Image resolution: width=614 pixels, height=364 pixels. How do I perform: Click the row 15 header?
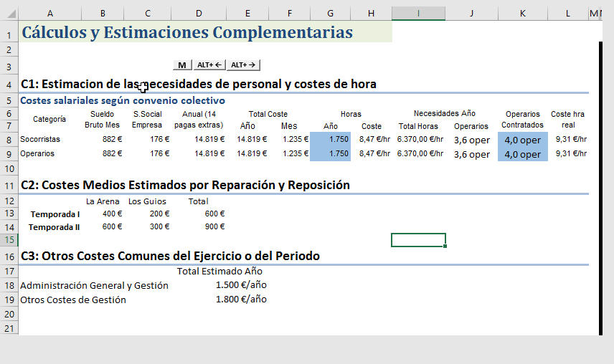(x=9, y=240)
